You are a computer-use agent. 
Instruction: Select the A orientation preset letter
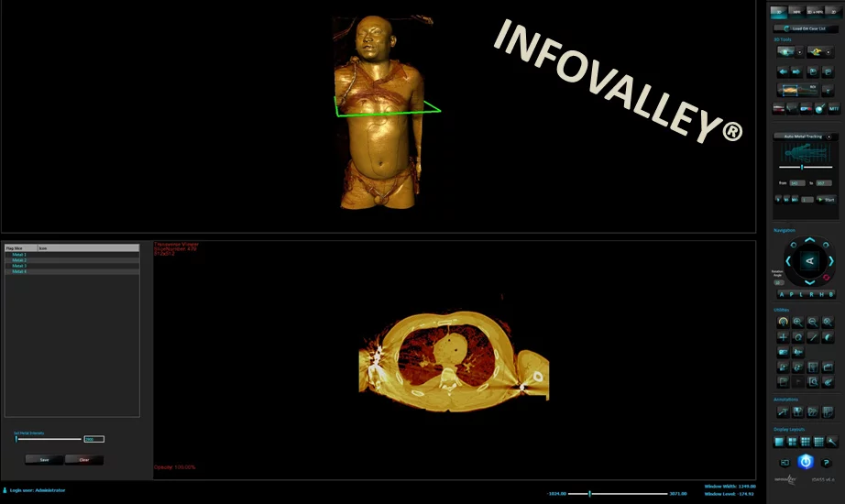[782, 294]
